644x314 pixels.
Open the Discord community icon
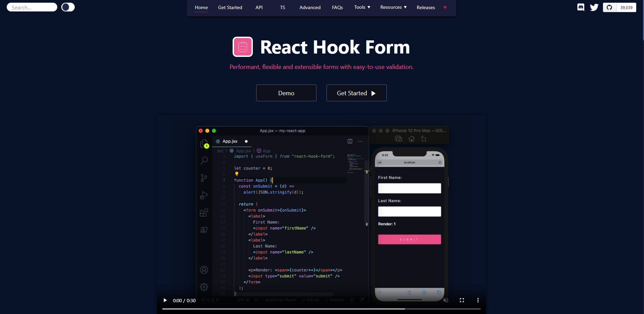pos(580,7)
